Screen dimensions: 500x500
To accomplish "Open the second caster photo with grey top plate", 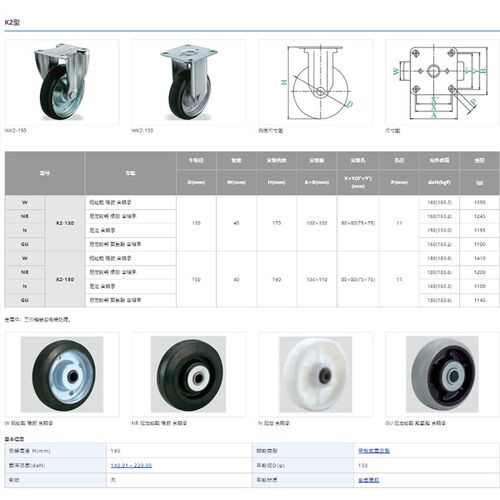I will point(189,82).
